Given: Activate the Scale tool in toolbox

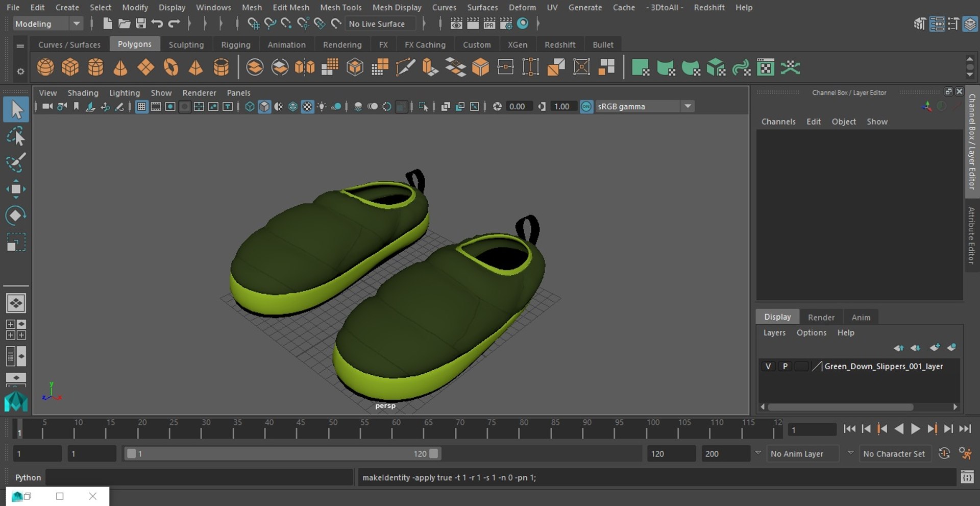Looking at the screenshot, I should pyautogui.click(x=16, y=242).
